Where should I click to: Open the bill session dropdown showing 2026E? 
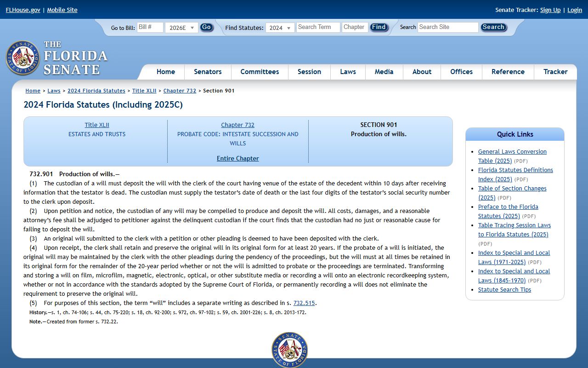pyautogui.click(x=181, y=28)
